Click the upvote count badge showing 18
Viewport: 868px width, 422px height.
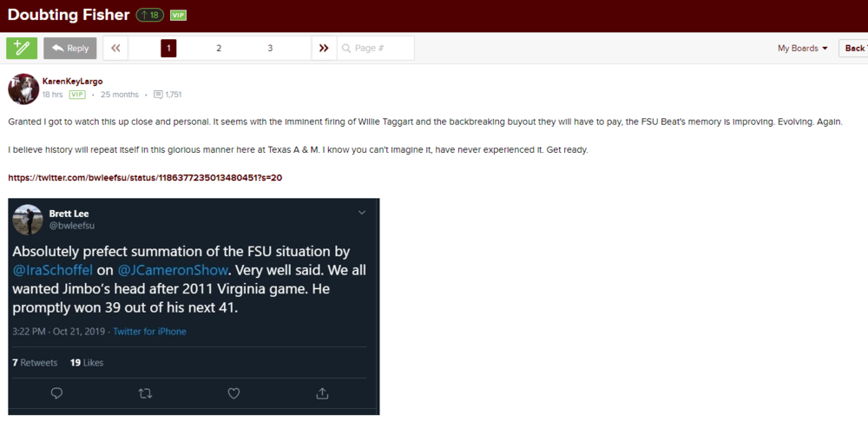(x=149, y=15)
